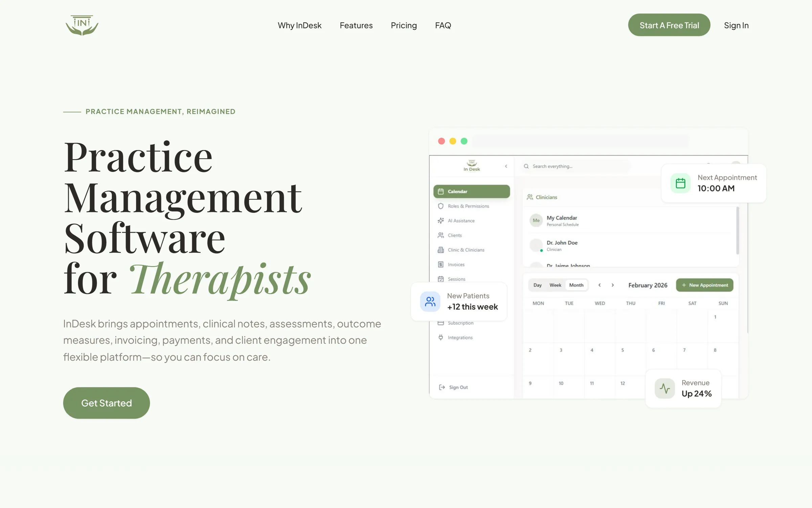Screen dimensions: 812x508
Task: Click the New Patients people icon
Action: pos(430,301)
